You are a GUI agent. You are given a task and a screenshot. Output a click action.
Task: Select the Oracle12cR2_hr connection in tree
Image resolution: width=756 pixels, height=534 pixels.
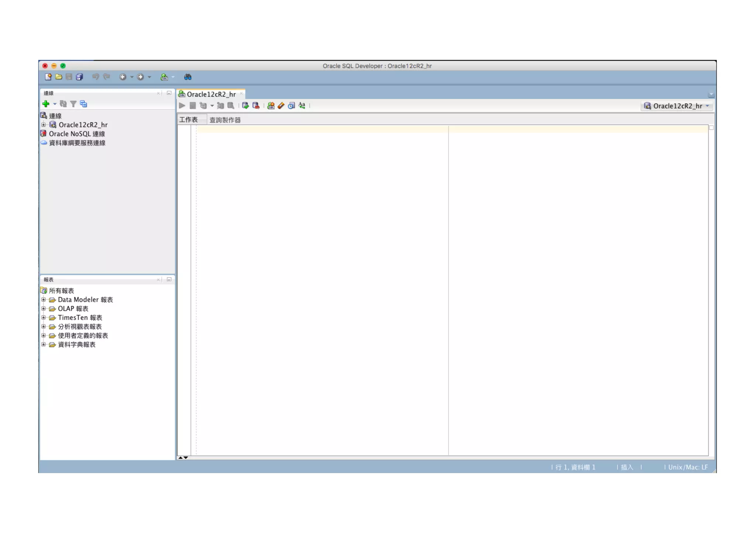[79, 125]
